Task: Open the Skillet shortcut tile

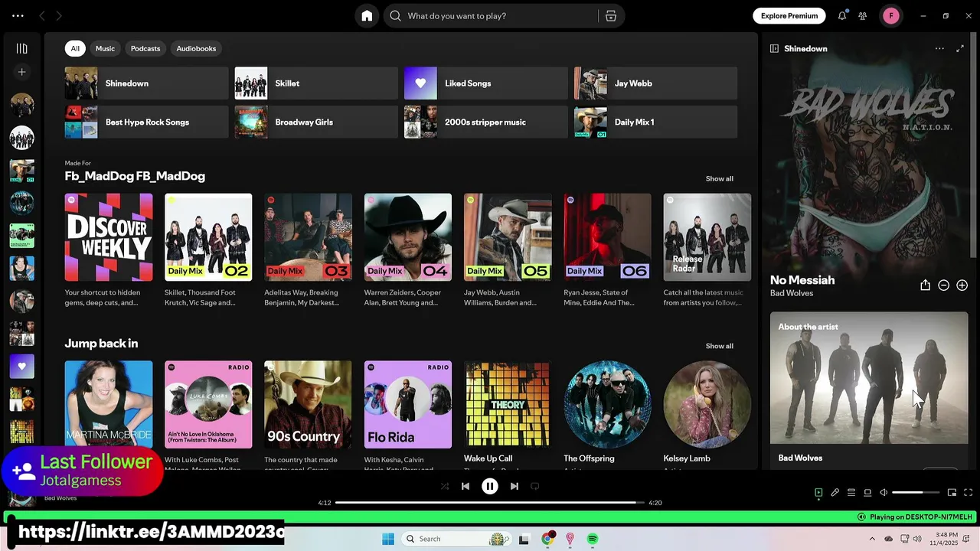Action: tap(316, 83)
